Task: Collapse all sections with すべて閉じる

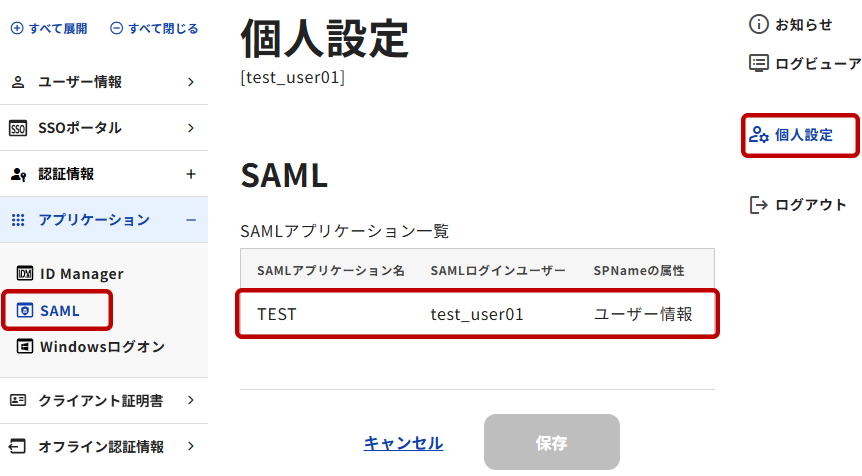Action: pyautogui.click(x=154, y=29)
